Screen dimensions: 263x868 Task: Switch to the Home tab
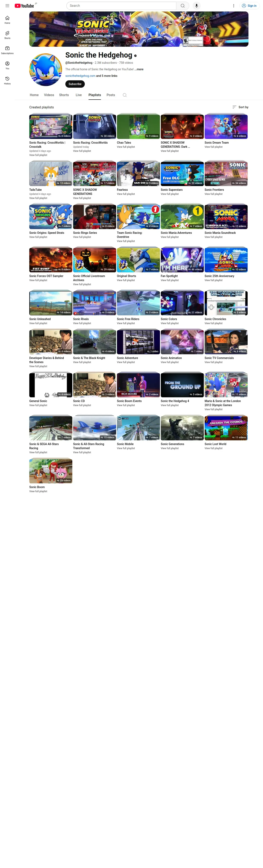point(34,95)
